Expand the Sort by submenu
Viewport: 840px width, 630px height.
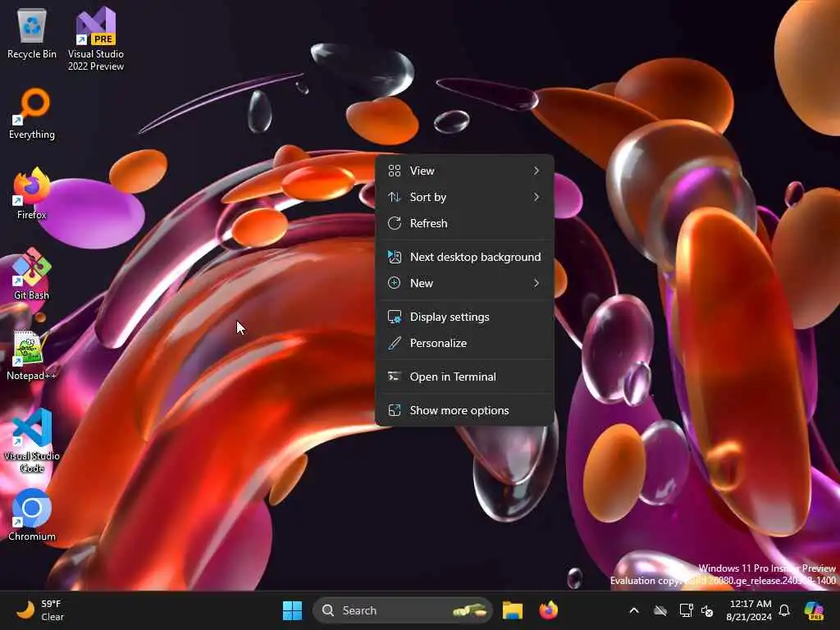(464, 197)
